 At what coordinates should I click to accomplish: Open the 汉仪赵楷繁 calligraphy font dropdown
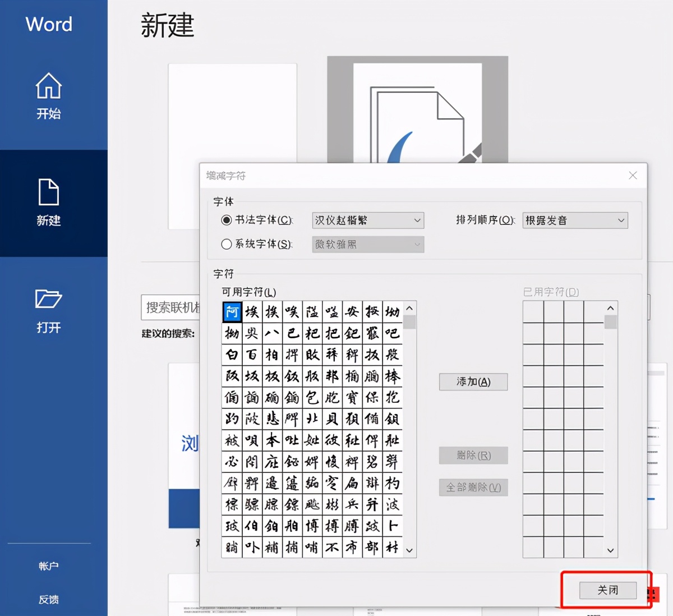[368, 220]
